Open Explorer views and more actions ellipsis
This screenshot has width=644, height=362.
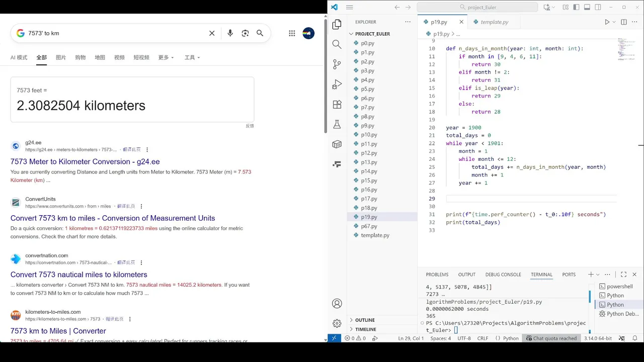408,22
